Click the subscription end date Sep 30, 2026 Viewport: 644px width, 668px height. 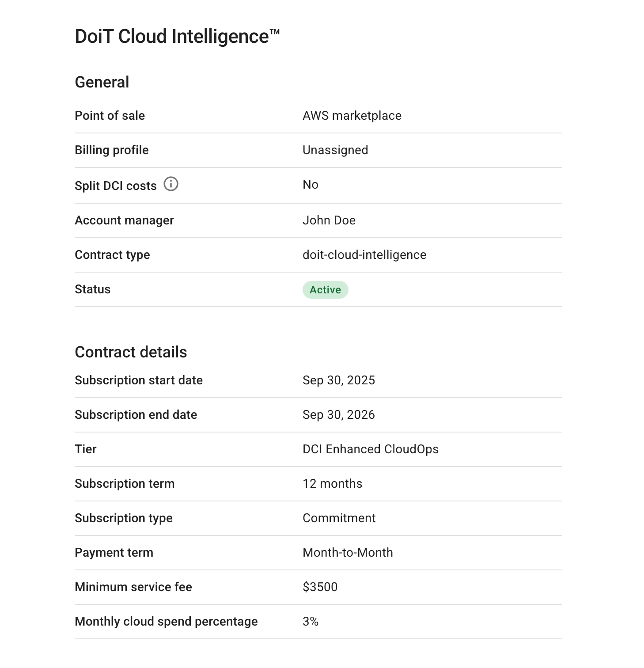pyautogui.click(x=339, y=414)
